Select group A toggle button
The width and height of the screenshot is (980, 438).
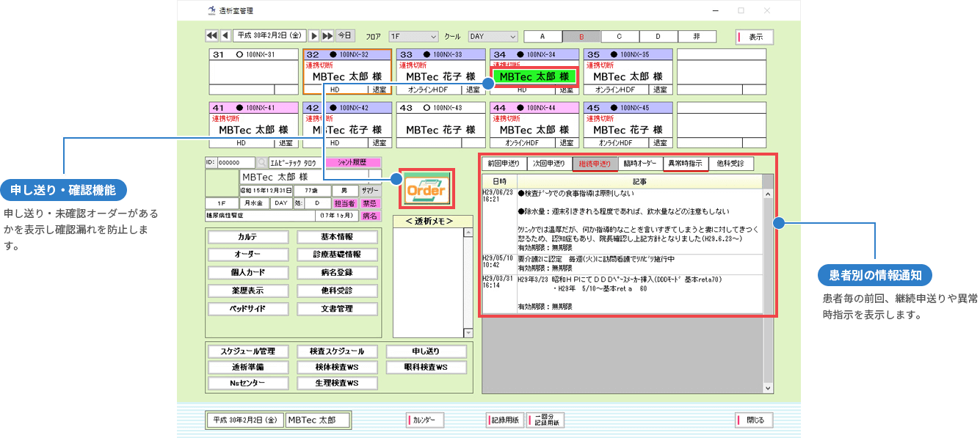pos(542,37)
